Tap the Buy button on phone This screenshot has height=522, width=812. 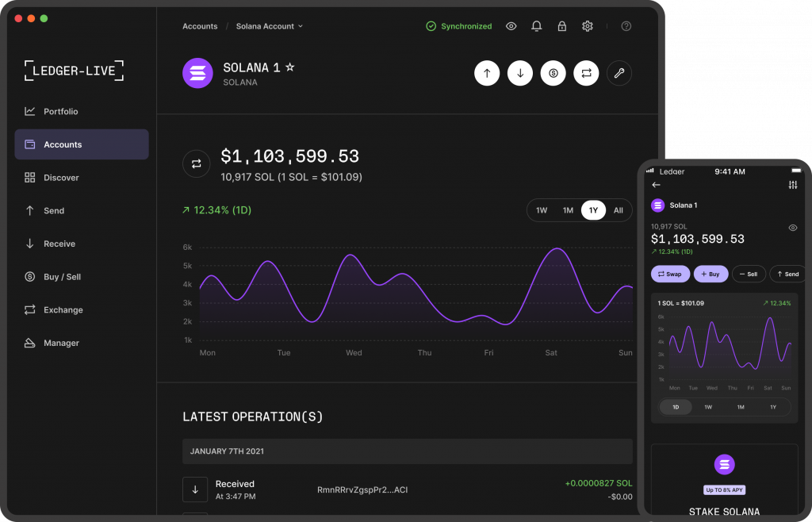click(x=710, y=274)
